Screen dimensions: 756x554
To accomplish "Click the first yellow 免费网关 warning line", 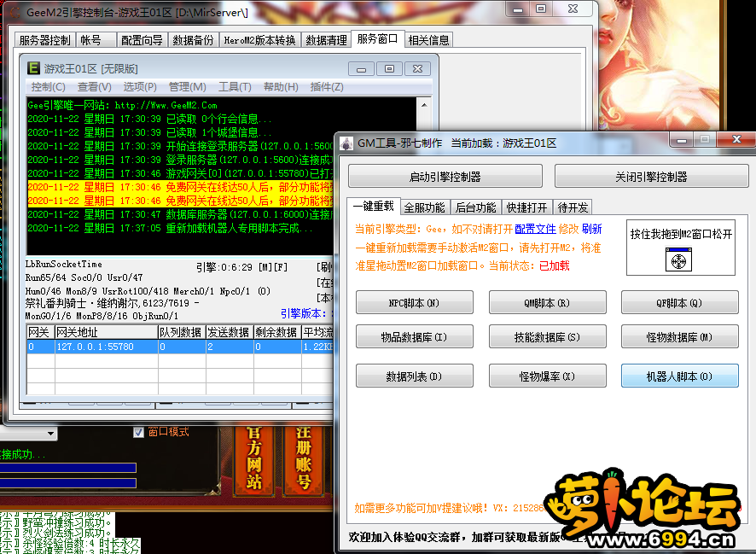I will (180, 187).
